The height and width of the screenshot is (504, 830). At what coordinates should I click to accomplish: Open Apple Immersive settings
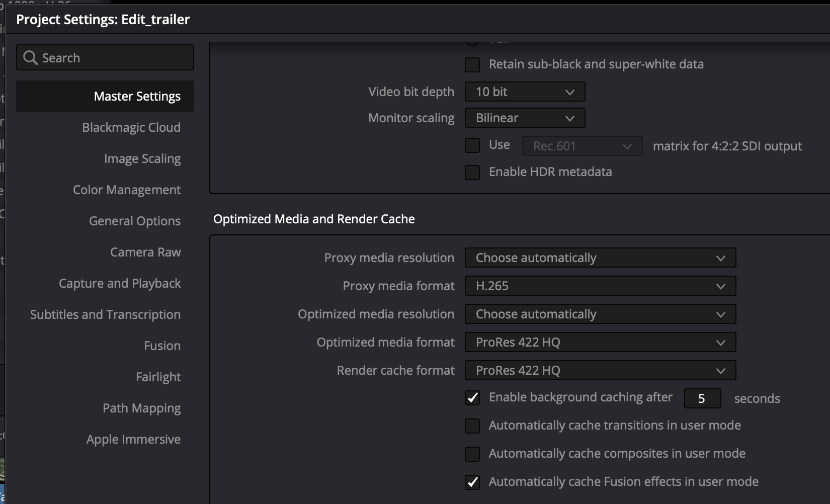133,439
